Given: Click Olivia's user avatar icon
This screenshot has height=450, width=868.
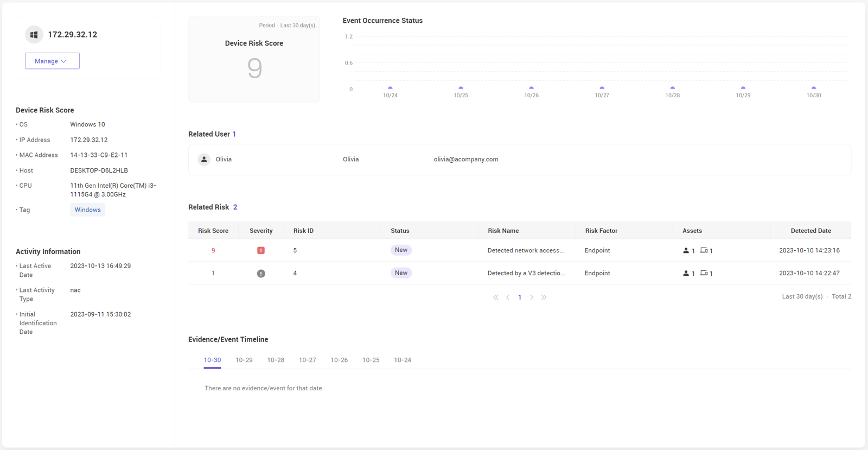Looking at the screenshot, I should click(x=204, y=160).
